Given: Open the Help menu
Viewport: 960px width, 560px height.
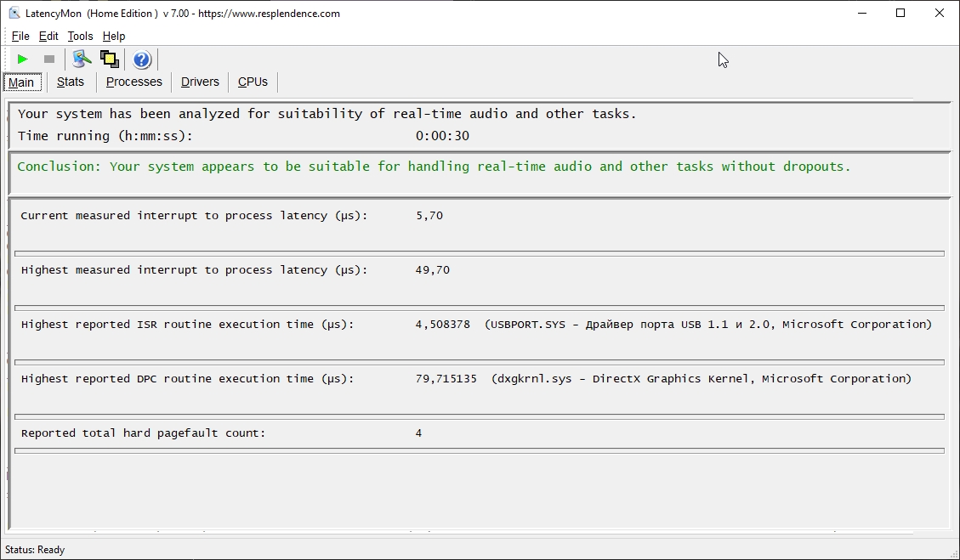Looking at the screenshot, I should click(x=114, y=36).
